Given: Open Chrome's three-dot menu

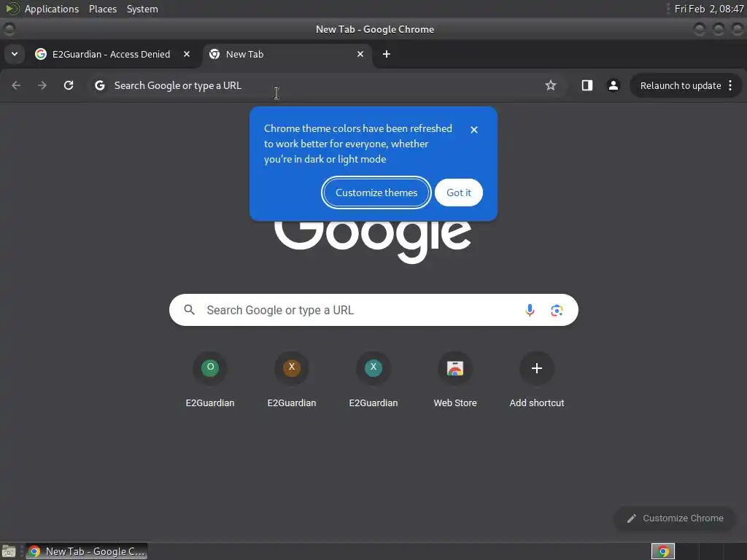Looking at the screenshot, I should 730,86.
